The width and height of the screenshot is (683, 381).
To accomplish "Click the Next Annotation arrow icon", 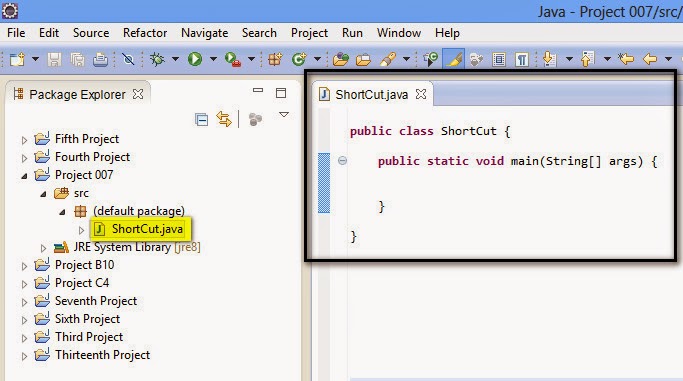I will [x=550, y=59].
